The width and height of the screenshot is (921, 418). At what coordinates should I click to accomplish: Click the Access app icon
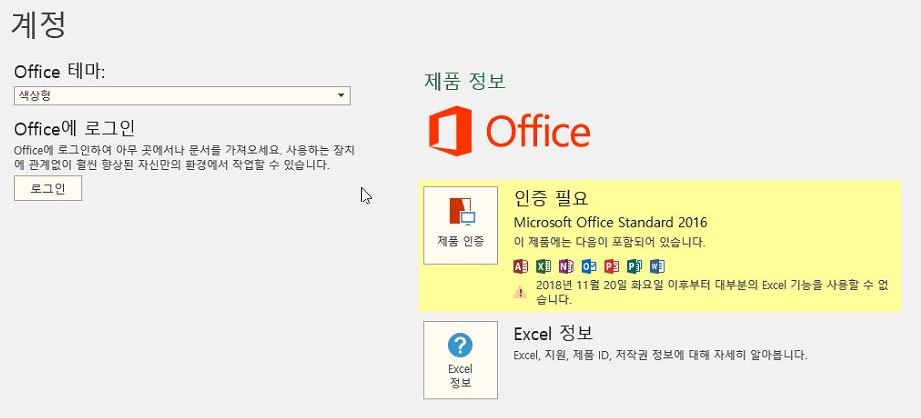click(x=520, y=267)
